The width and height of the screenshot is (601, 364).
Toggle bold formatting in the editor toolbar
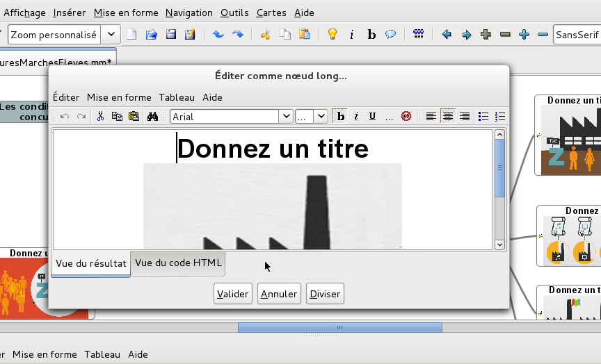341,117
